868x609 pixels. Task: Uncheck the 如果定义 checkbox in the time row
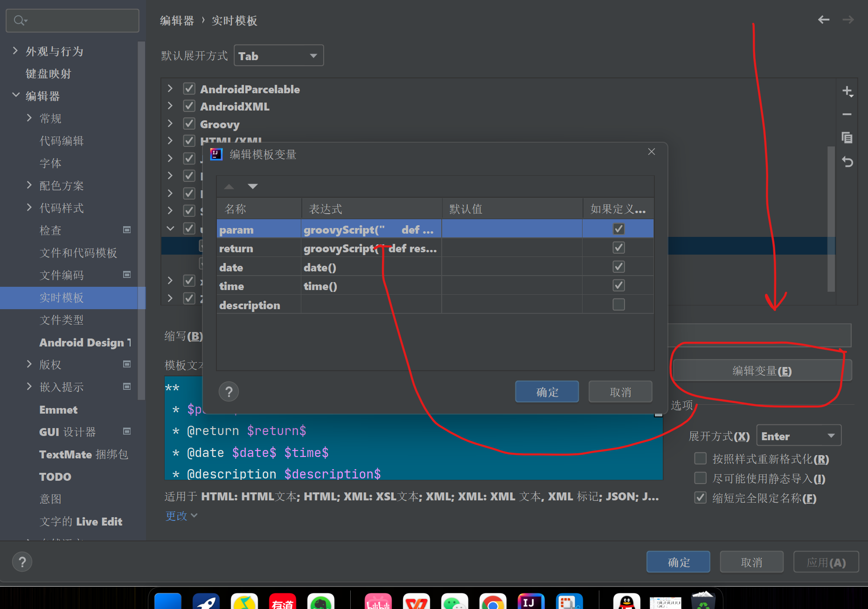pos(618,285)
